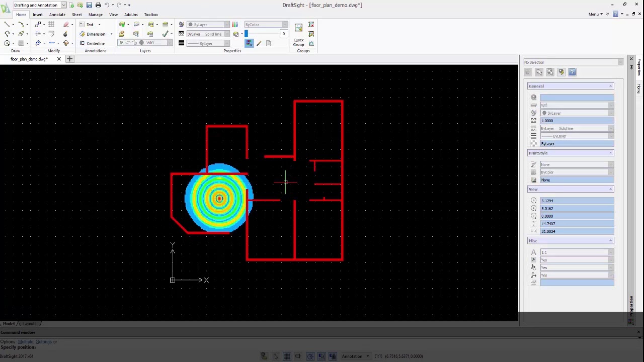Add a new drawing tab with plus button
Screen dimensions: 644x362
(69, 59)
